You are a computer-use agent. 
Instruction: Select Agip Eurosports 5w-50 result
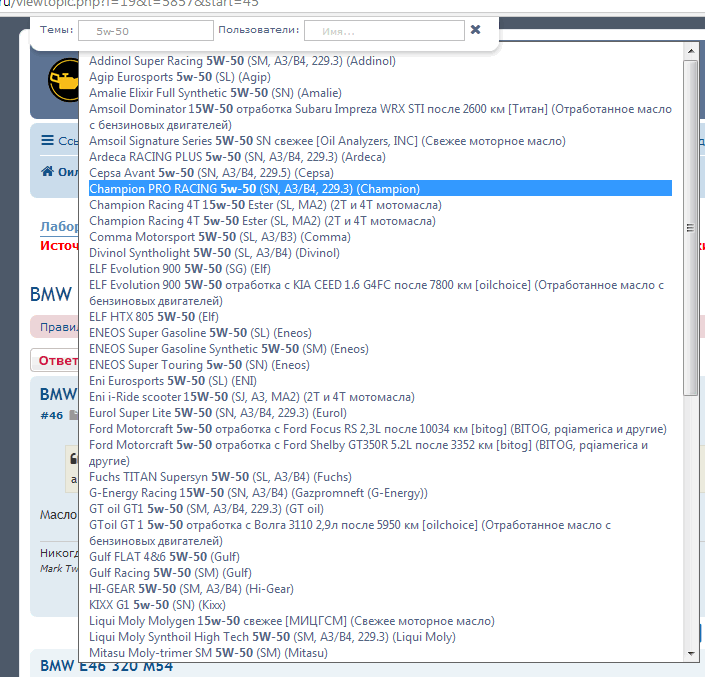pos(180,77)
